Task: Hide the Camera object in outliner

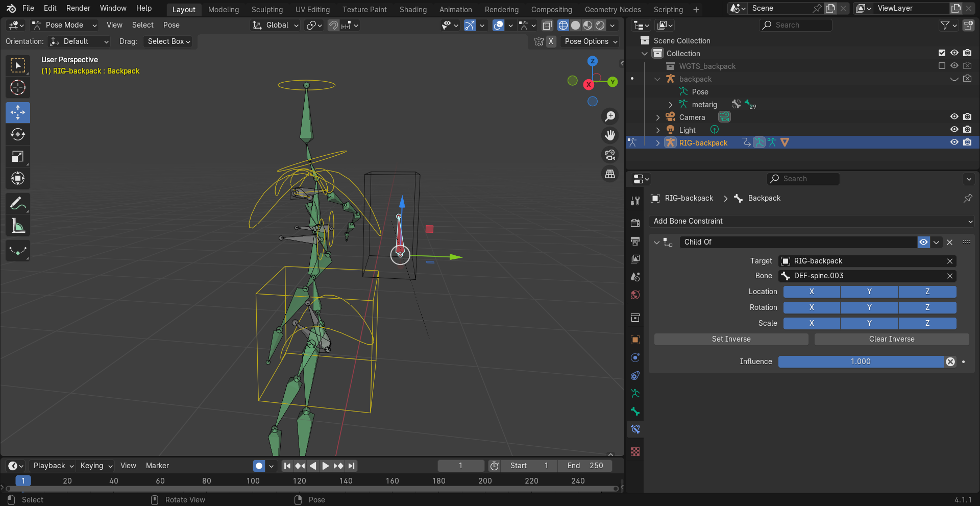Action: [954, 117]
